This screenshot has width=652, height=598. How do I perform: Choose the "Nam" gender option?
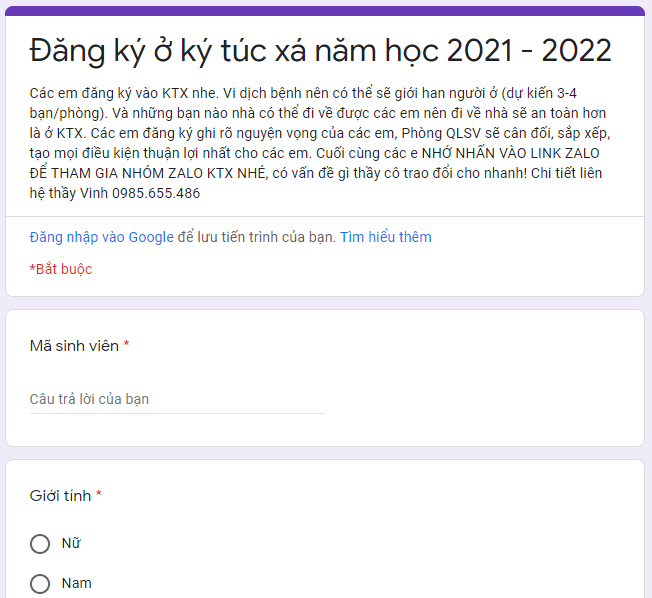click(x=40, y=584)
